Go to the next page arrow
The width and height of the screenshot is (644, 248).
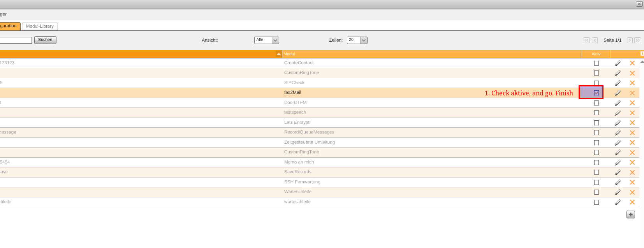coord(629,40)
